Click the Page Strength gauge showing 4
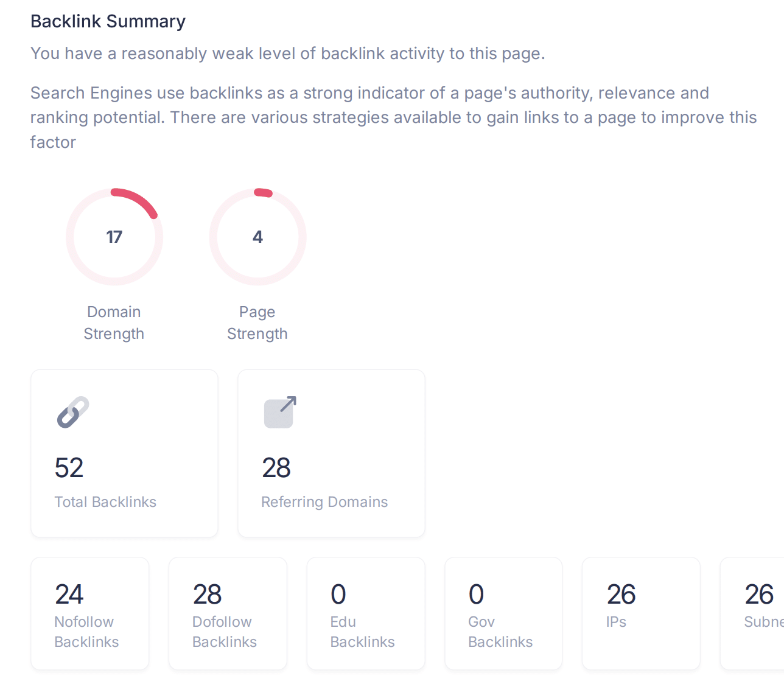This screenshot has width=784, height=684. tap(257, 237)
